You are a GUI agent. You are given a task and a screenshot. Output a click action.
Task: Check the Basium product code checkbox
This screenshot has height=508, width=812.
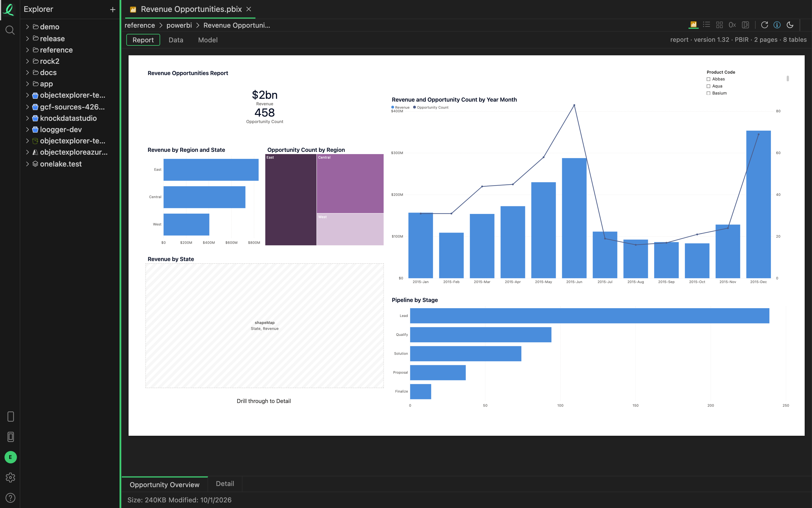coord(709,93)
